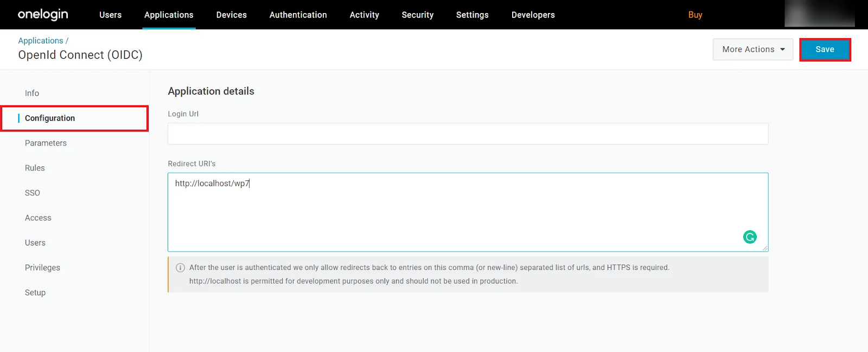Open the Developers menu
Image resolution: width=868 pixels, height=352 pixels.
pyautogui.click(x=533, y=15)
